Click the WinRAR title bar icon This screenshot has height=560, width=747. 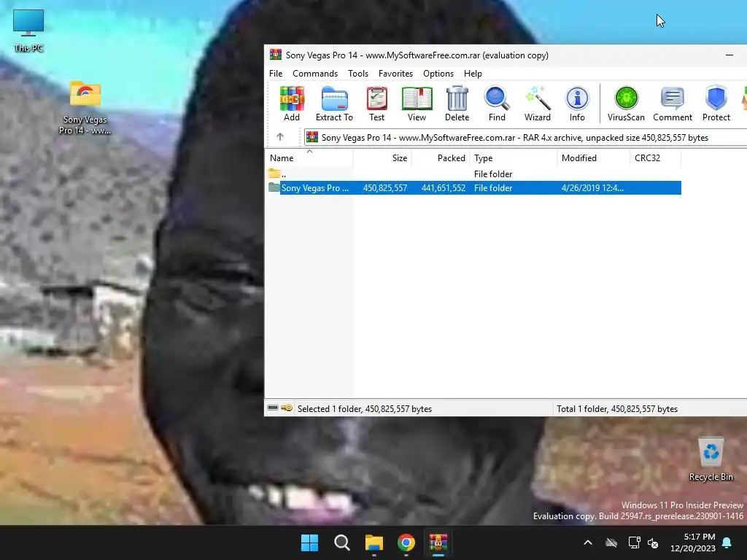point(275,55)
